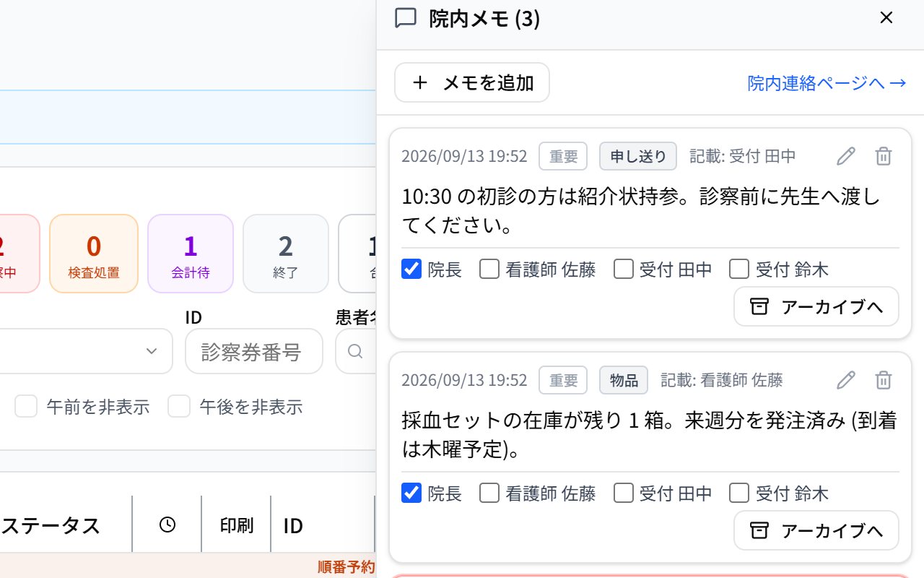924x578 pixels.
Task: Select the 終了 status card
Action: (286, 254)
